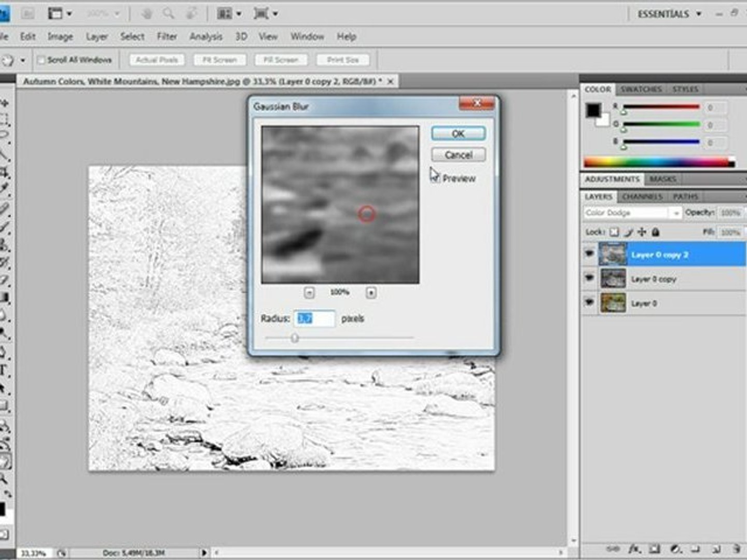Toggle the Preview checkbox in Gaussian Blur
The height and width of the screenshot is (560, 747).
(436, 178)
